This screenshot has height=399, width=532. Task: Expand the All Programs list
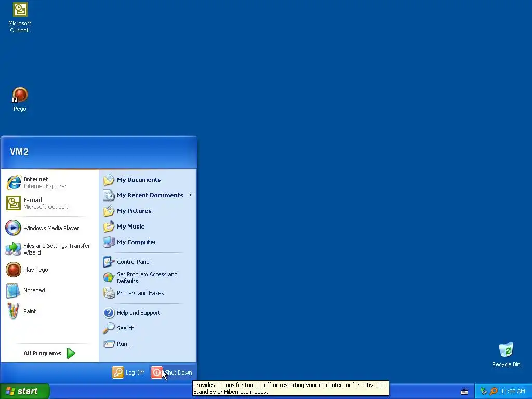click(49, 353)
